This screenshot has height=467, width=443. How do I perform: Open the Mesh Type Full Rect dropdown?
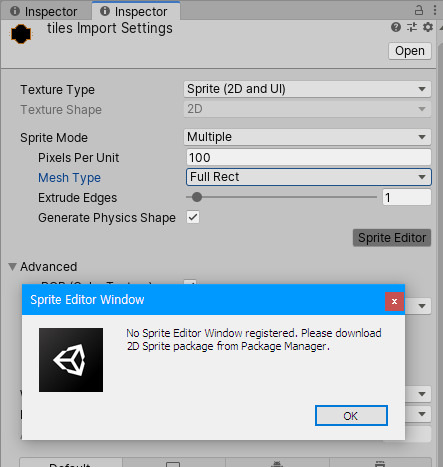308,177
